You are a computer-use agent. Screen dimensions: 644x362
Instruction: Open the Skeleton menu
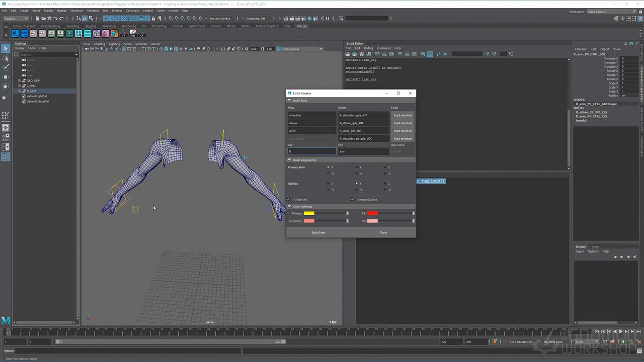pos(93,10)
